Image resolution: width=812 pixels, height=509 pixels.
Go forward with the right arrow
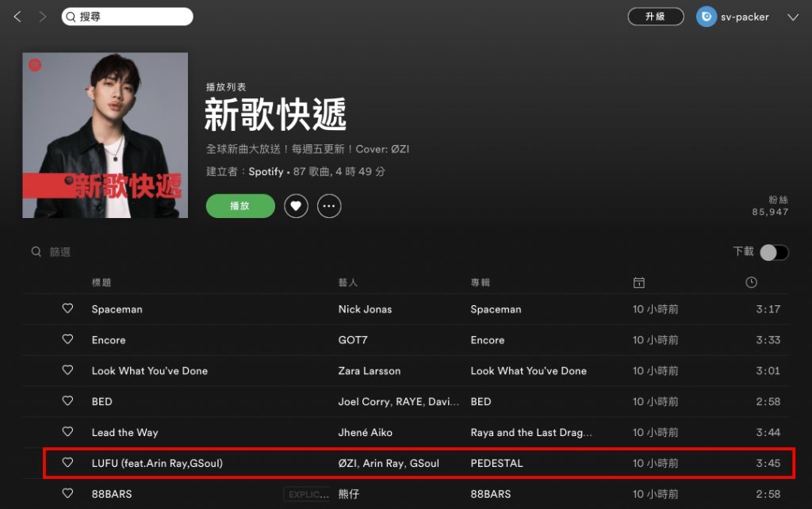tap(43, 17)
